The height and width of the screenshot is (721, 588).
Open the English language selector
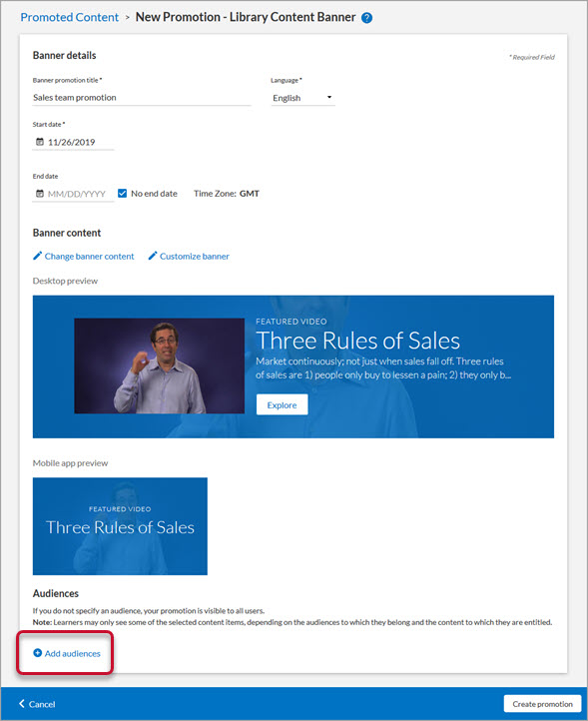(x=302, y=98)
